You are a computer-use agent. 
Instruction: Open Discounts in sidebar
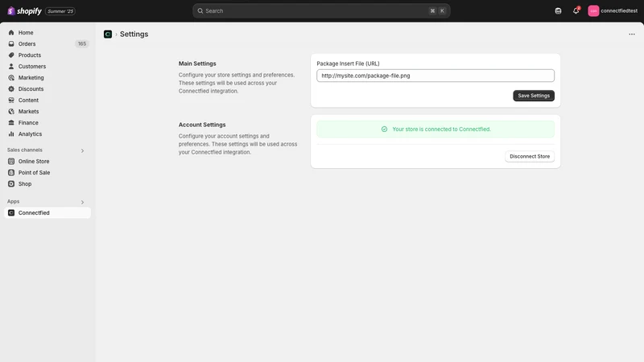[31, 89]
